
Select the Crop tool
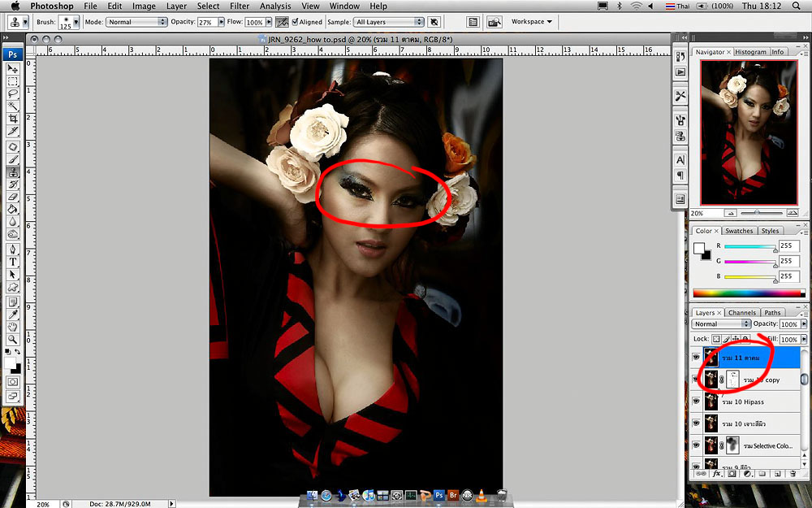[12, 119]
